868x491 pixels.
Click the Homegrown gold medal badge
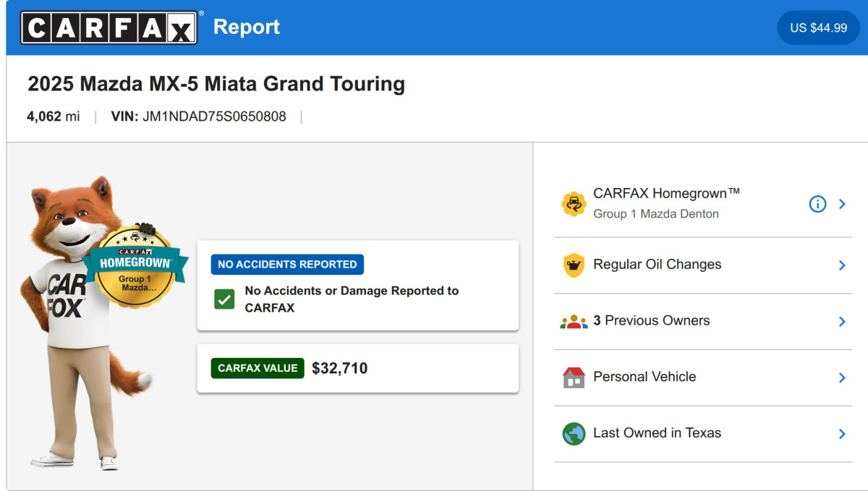coord(135,265)
